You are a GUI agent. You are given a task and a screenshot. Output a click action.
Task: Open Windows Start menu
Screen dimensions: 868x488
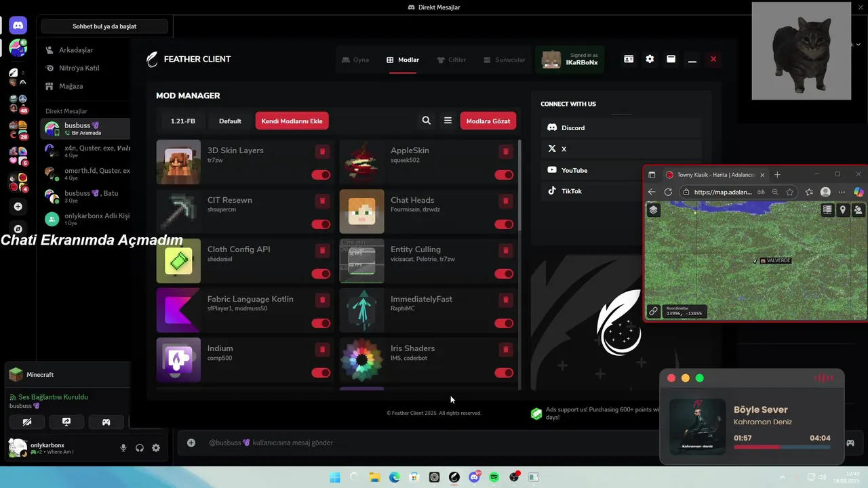(334, 477)
